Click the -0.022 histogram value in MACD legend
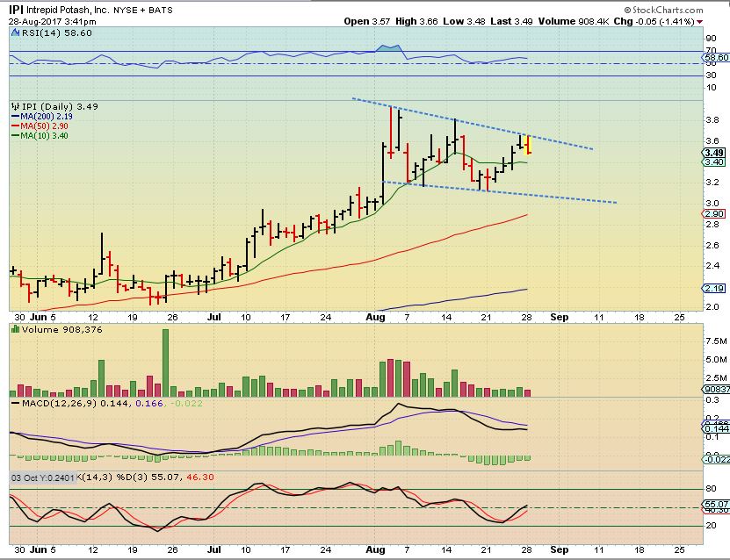The width and height of the screenshot is (730, 560). coord(186,403)
